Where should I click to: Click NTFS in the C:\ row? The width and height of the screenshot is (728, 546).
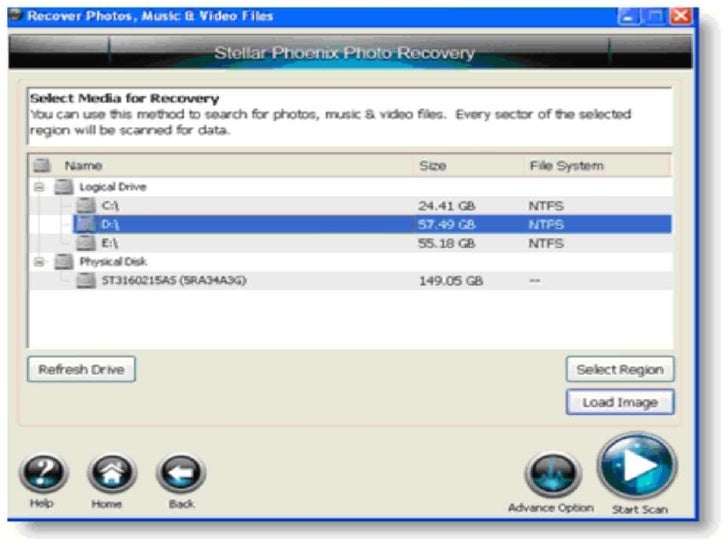point(546,206)
